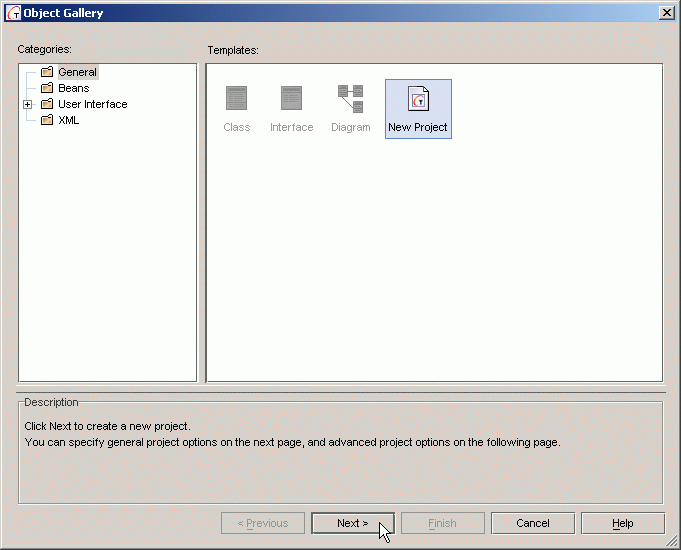Click the XML category folder icon

[47, 120]
